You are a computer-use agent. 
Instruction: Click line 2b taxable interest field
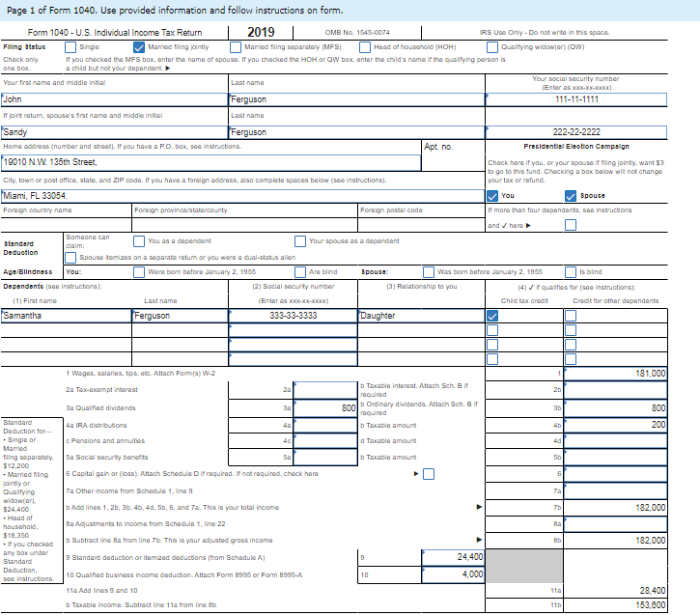click(616, 390)
